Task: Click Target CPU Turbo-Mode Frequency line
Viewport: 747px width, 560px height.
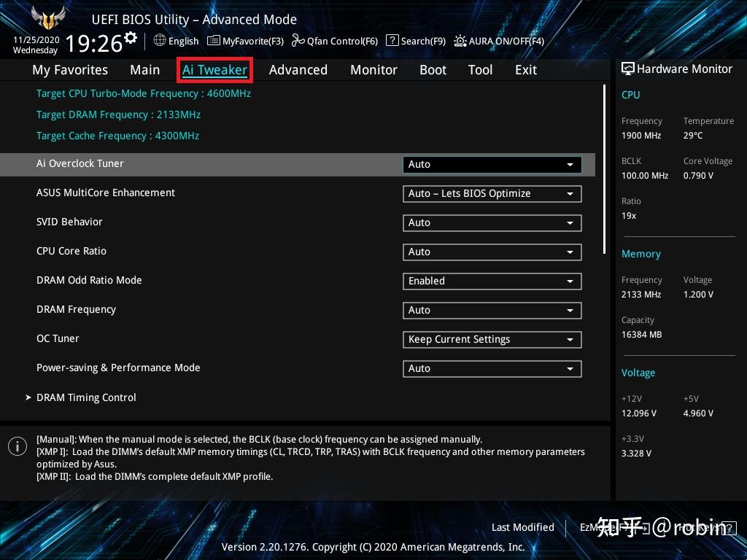Action: [x=144, y=93]
